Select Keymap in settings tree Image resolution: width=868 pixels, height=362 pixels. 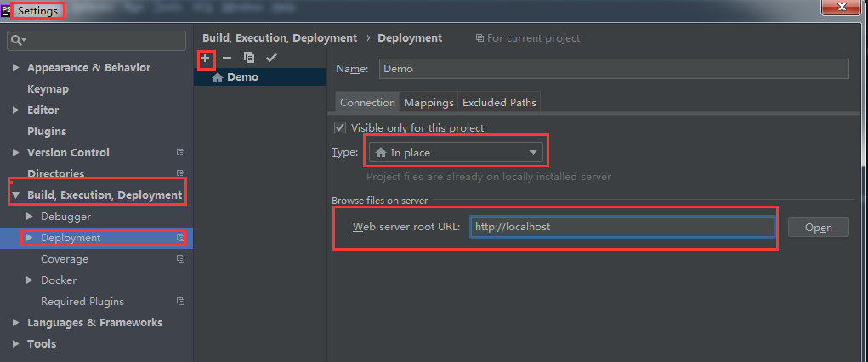(x=48, y=89)
